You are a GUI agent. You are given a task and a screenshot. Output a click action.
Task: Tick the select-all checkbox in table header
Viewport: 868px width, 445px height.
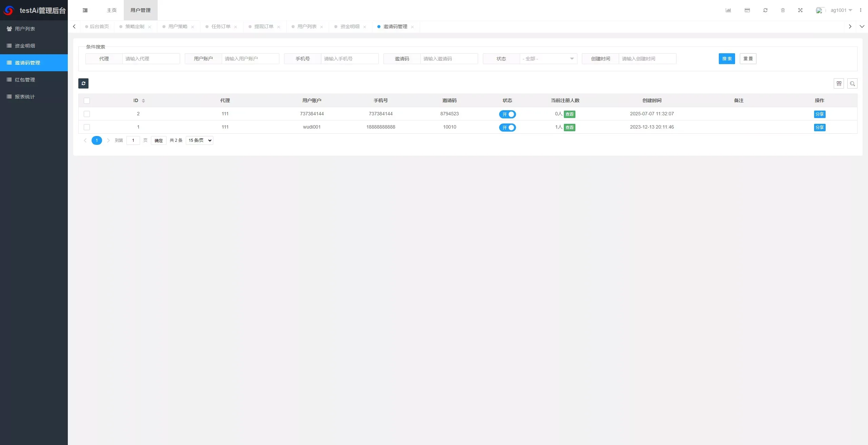point(87,101)
